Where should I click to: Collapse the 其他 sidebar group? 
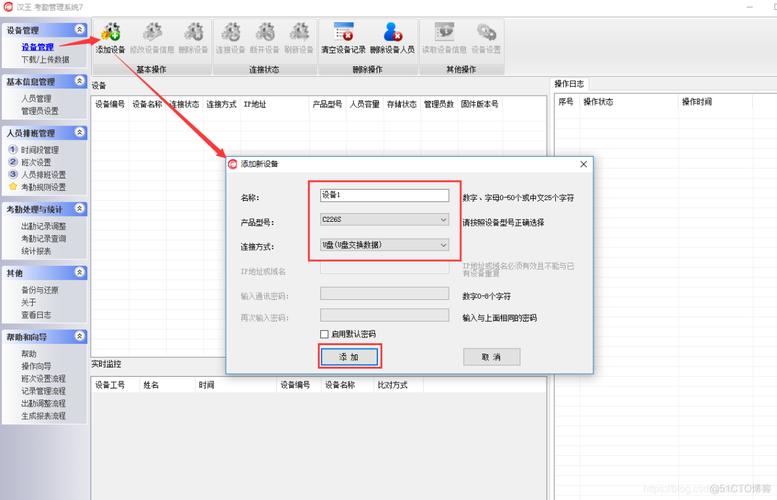(79, 273)
